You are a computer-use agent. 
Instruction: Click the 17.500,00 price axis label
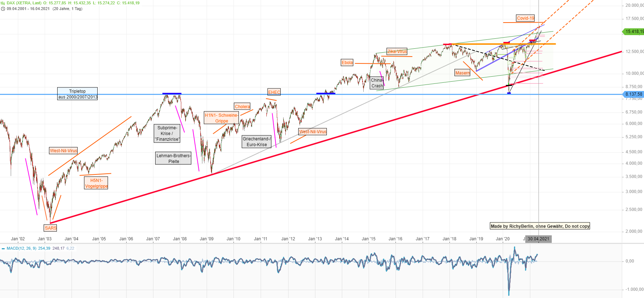(634, 19)
